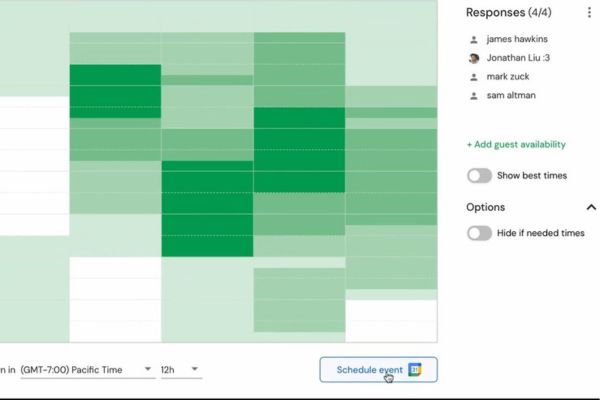
Task: Open the three-dot menu beside Responses
Action: click(589, 13)
